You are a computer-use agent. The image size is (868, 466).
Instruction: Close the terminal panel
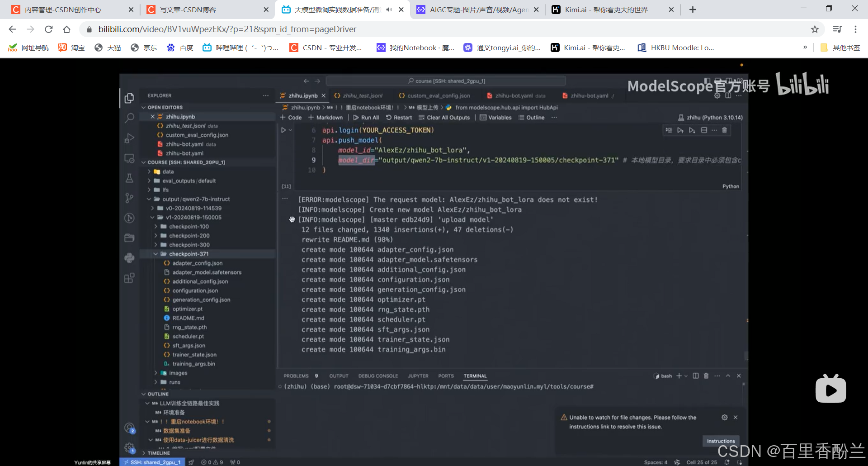[x=739, y=376]
